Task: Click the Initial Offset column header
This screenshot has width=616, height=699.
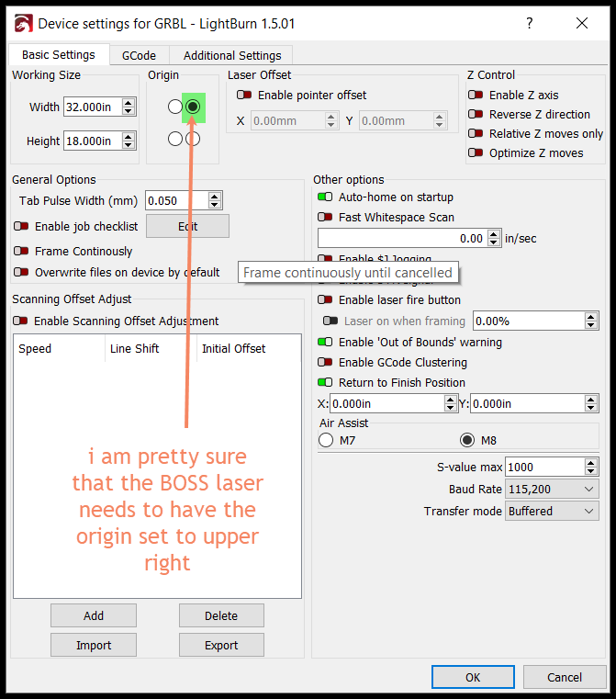Action: (x=249, y=348)
